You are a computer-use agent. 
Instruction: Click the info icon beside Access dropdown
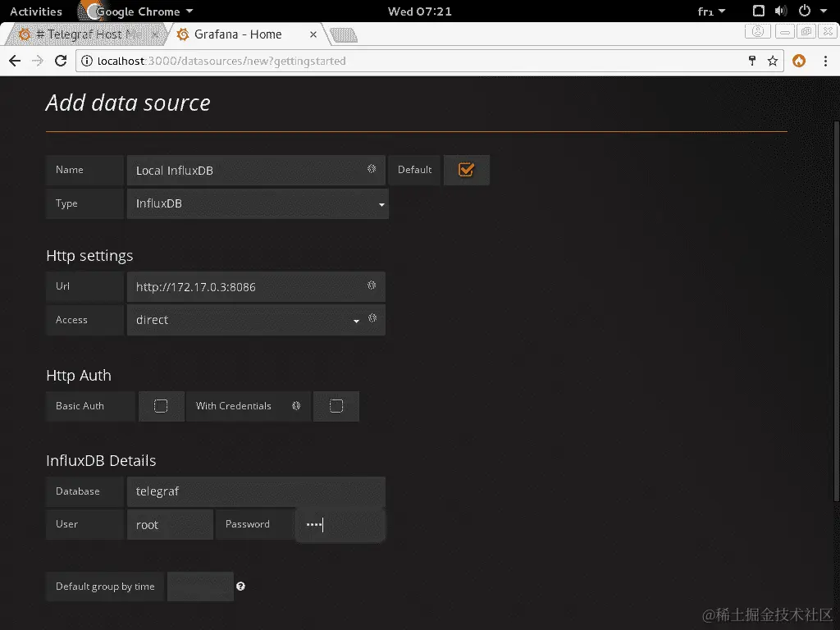pos(372,318)
